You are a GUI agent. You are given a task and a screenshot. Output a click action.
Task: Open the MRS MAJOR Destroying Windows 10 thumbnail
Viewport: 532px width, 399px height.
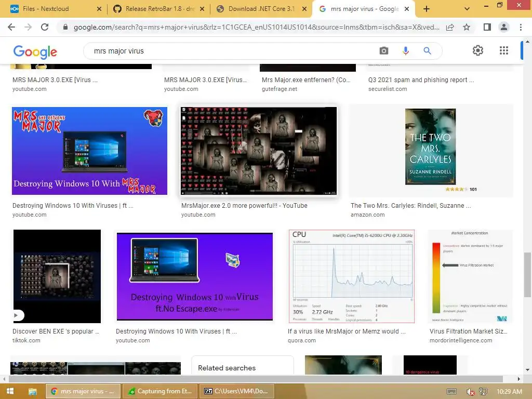89,151
